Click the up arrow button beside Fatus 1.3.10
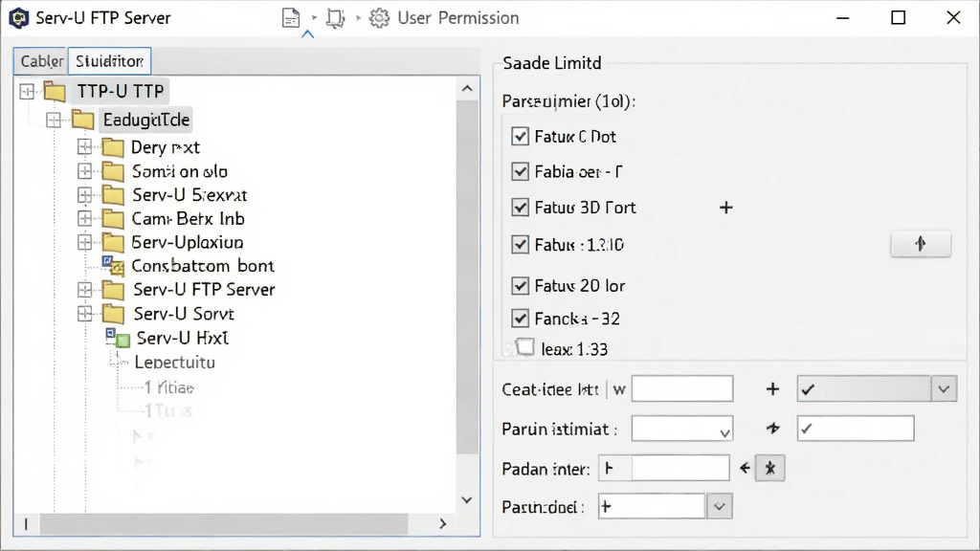Viewport: 980px width, 551px height. (x=921, y=244)
